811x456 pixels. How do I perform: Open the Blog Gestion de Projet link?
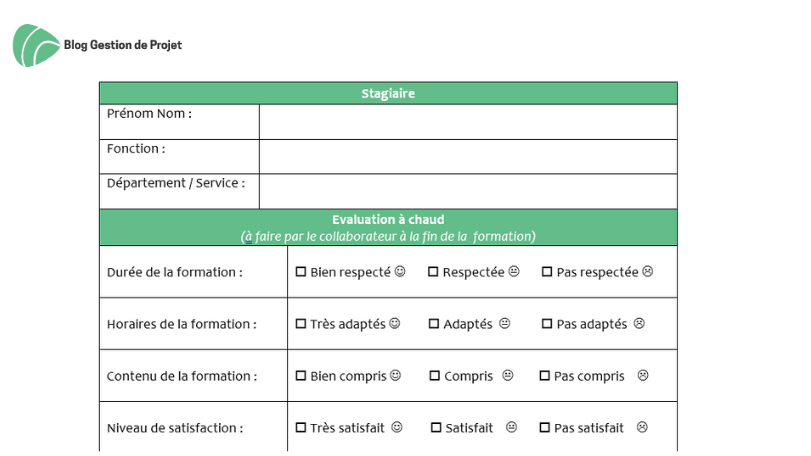123,45
